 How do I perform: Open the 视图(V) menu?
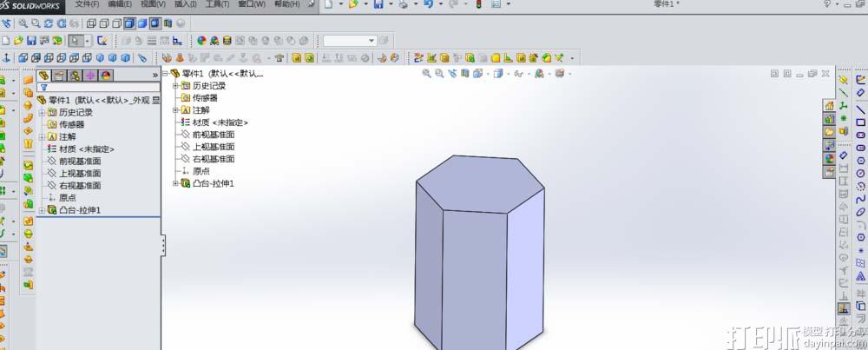pos(153,3)
